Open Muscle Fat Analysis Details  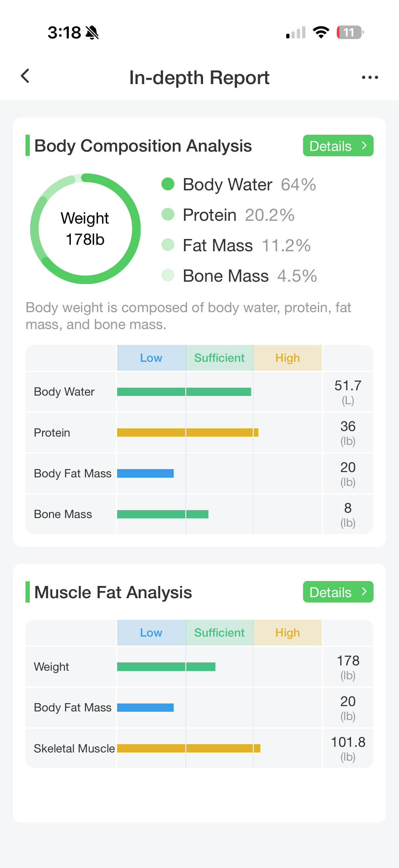338,592
